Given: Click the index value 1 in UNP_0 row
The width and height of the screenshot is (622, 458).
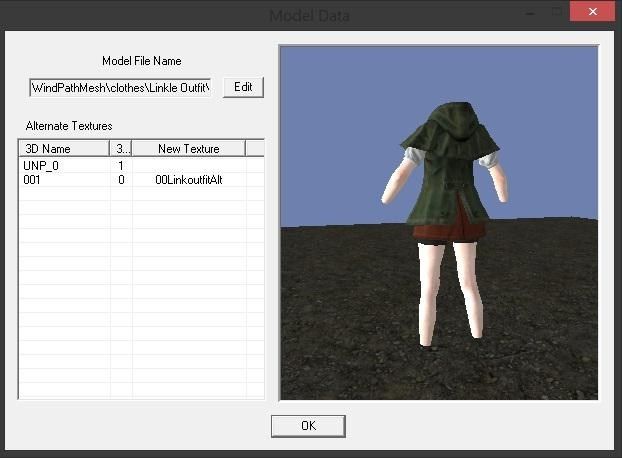Looking at the screenshot, I should tap(121, 166).
